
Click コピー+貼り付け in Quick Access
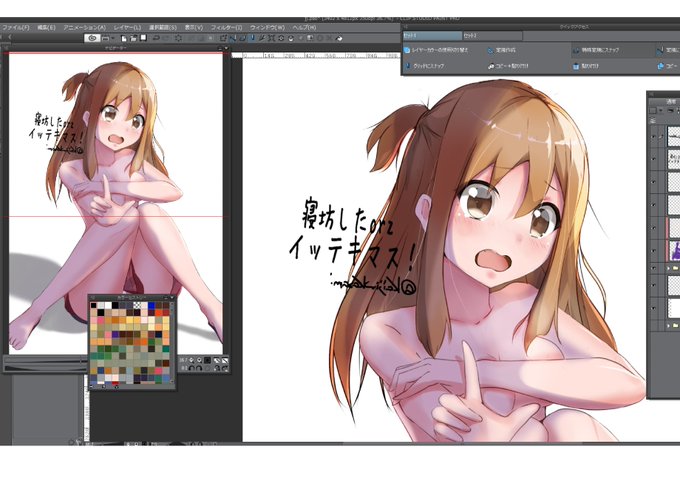tap(507, 66)
